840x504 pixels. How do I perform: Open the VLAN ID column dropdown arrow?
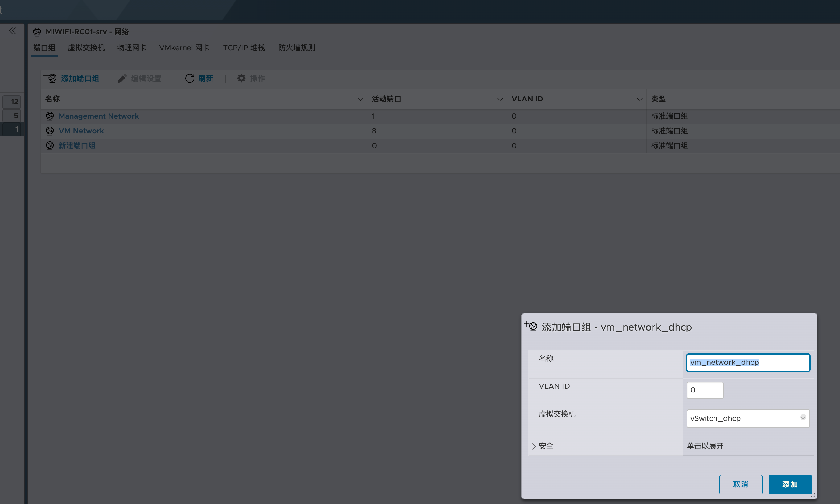point(640,100)
